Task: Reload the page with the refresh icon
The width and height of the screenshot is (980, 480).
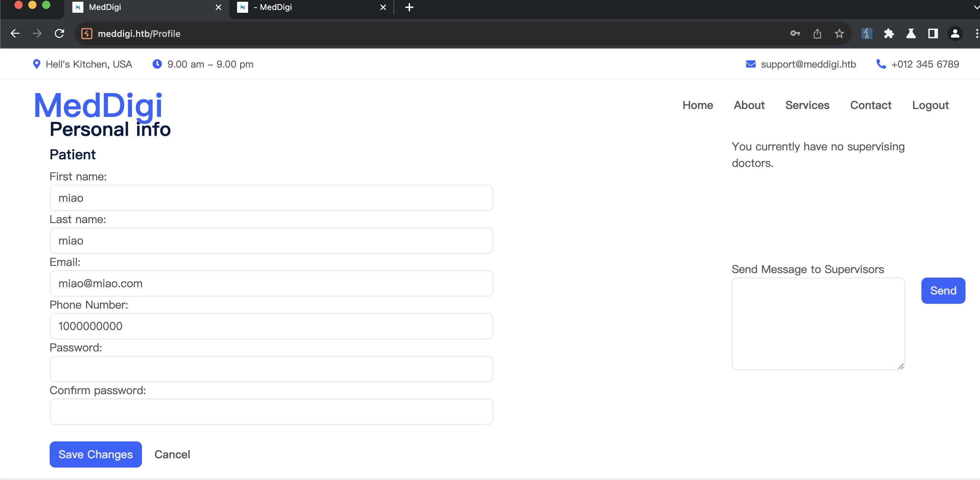Action: coord(59,33)
